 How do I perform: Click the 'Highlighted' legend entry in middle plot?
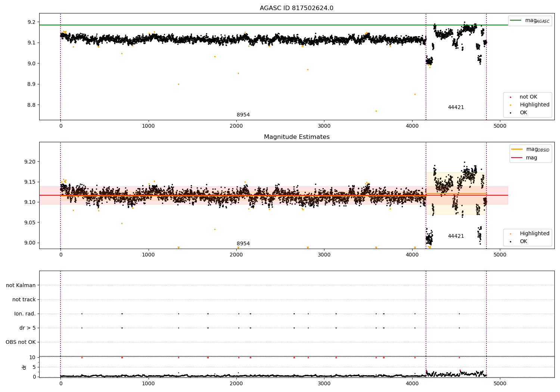pos(529,234)
